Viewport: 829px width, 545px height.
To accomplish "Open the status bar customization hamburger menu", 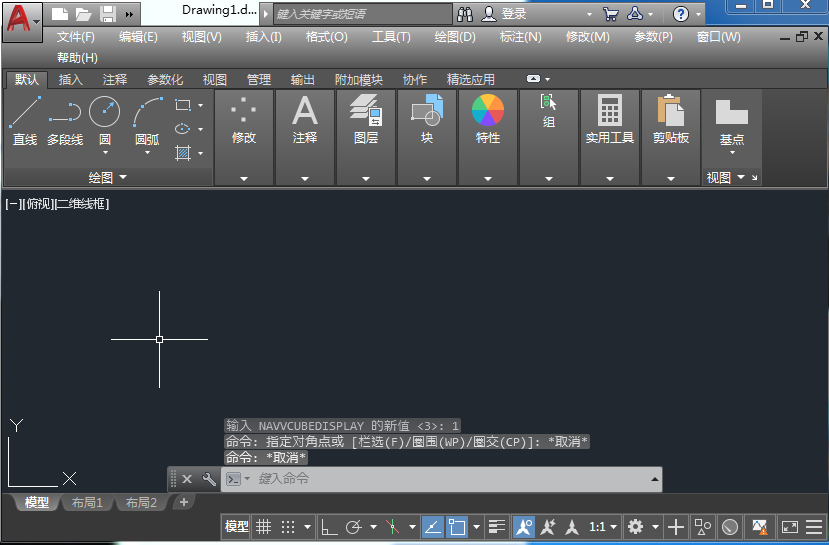I will [814, 526].
